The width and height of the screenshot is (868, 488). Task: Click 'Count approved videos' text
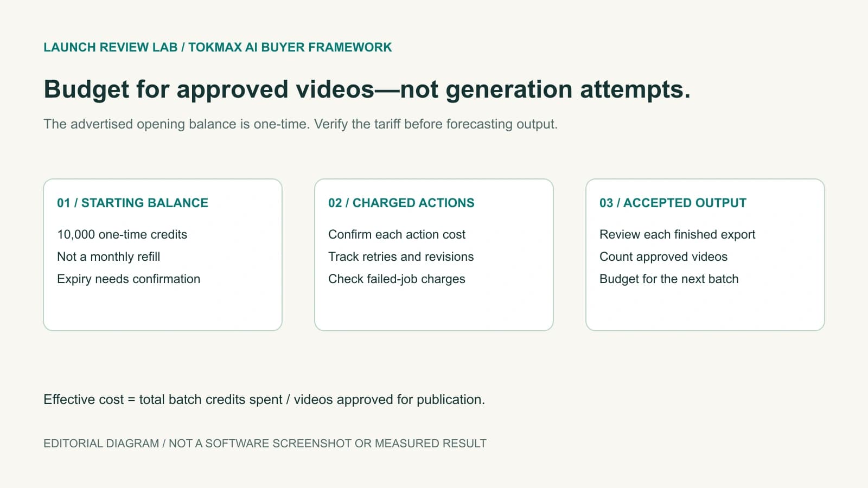[663, 256]
